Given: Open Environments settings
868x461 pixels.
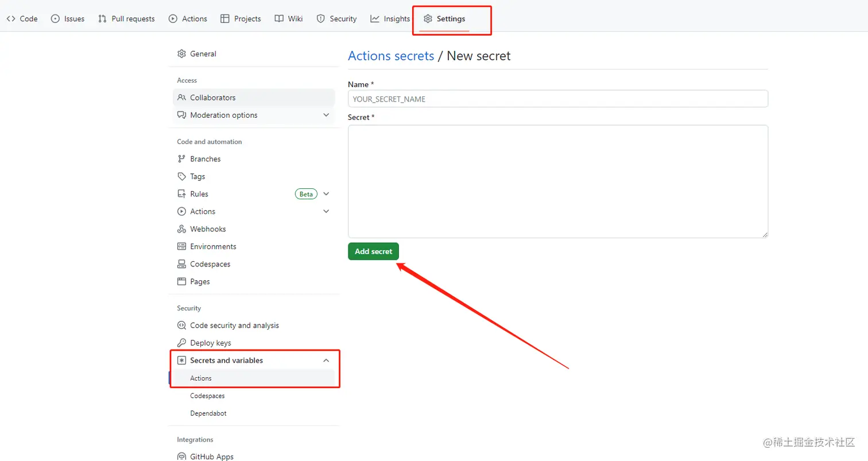Looking at the screenshot, I should 254,246.
